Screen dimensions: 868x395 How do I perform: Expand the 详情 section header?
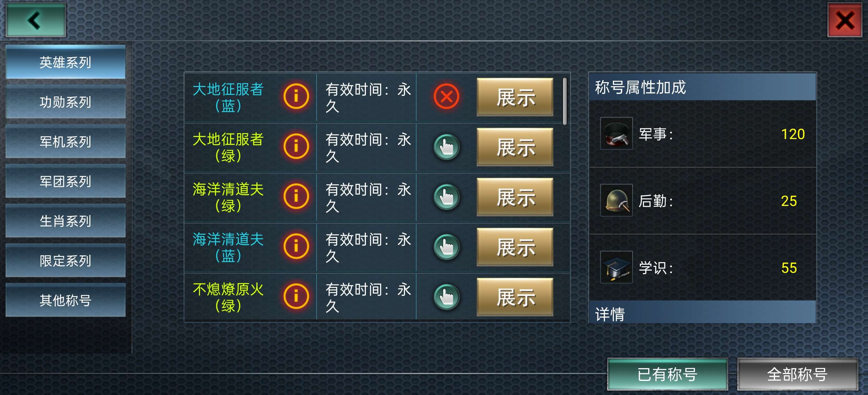click(x=703, y=312)
